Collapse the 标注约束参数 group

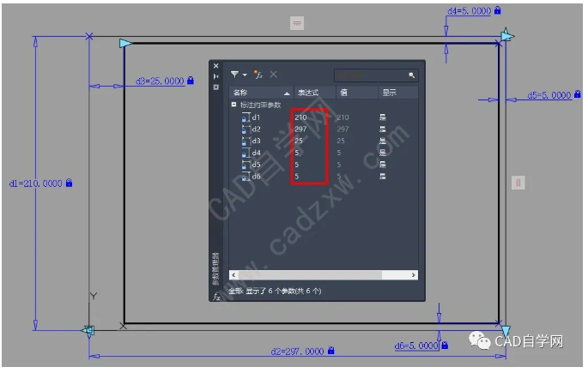click(x=234, y=105)
